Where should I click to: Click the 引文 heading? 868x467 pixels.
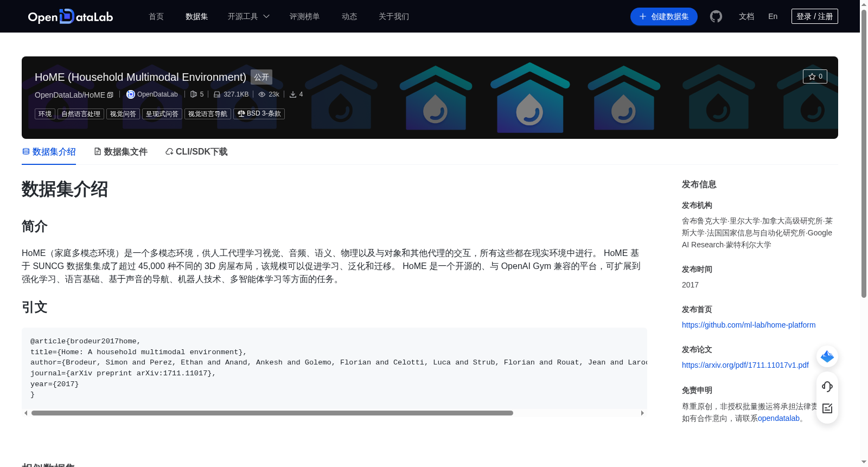[x=35, y=308]
